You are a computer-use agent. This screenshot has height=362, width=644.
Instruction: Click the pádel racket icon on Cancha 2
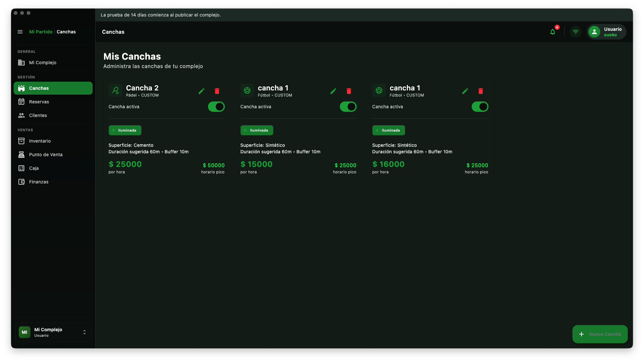(115, 90)
